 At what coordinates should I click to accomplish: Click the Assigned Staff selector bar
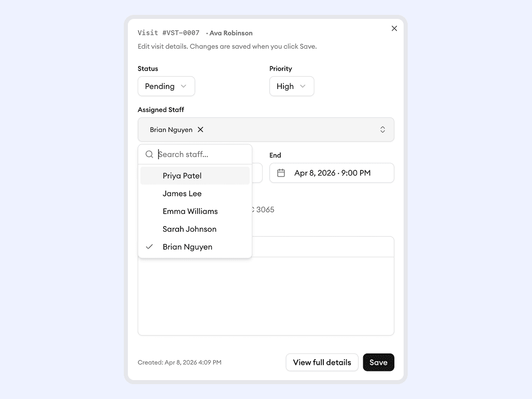click(292, 129)
